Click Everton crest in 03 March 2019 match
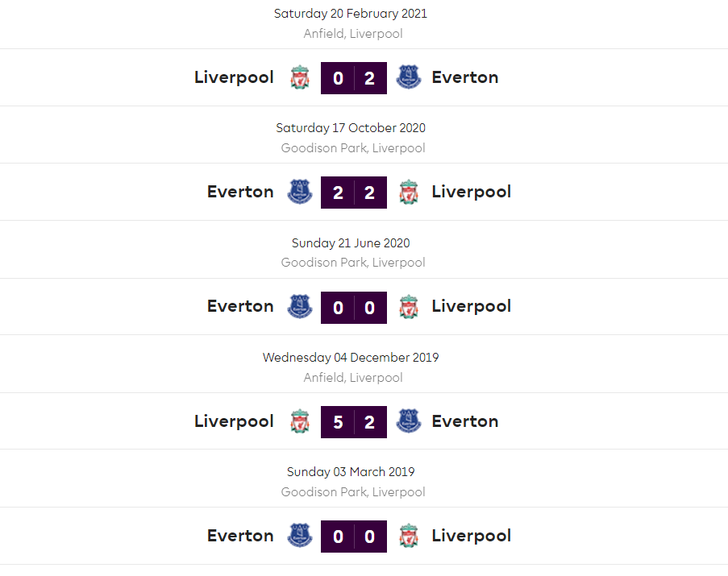 [x=300, y=536]
